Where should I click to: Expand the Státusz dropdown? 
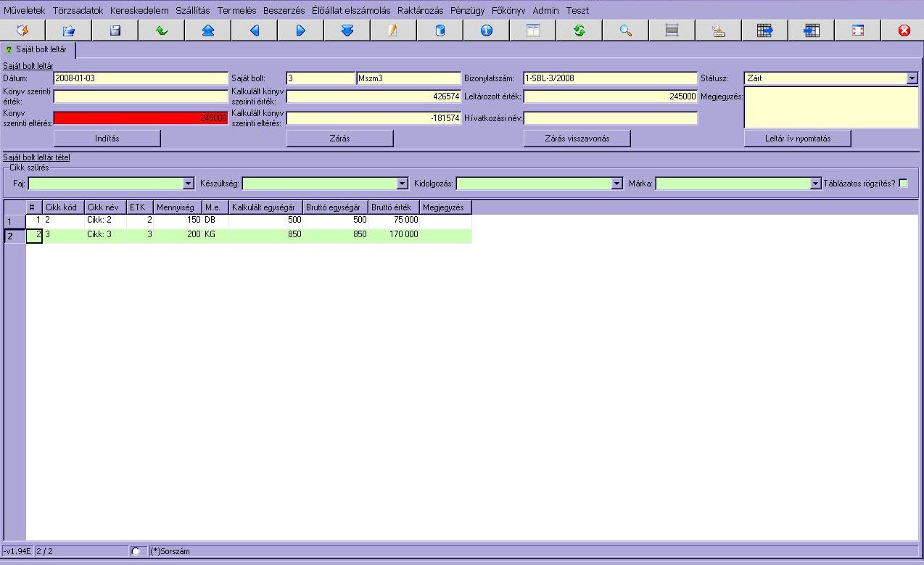tap(912, 78)
